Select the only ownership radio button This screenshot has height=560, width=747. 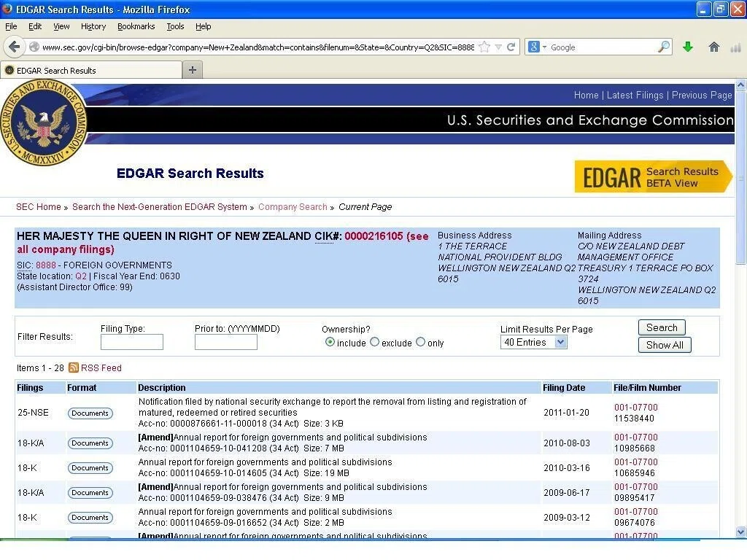[420, 342]
